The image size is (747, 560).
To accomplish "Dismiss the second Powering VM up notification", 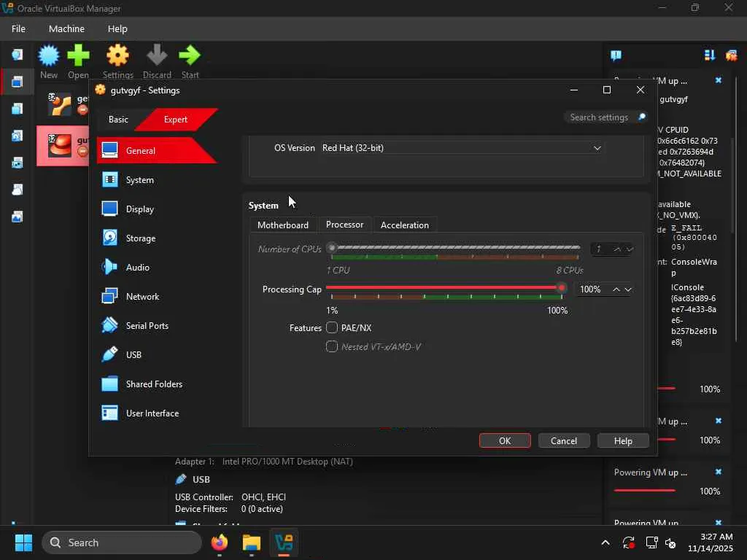I will (x=719, y=421).
